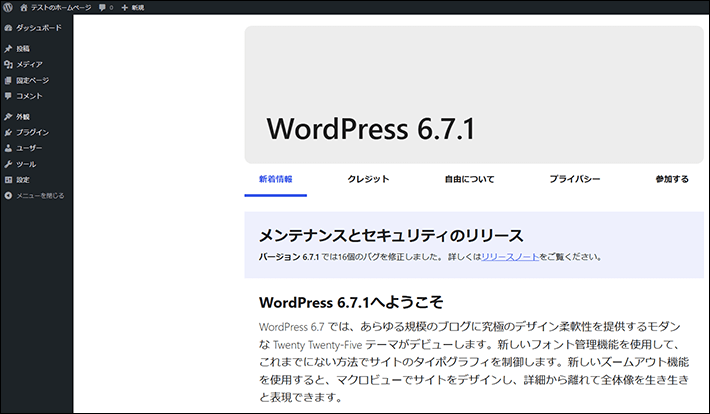Click the バージョン 6.7.1 text
The width and height of the screenshot is (710, 414).
click(x=289, y=257)
